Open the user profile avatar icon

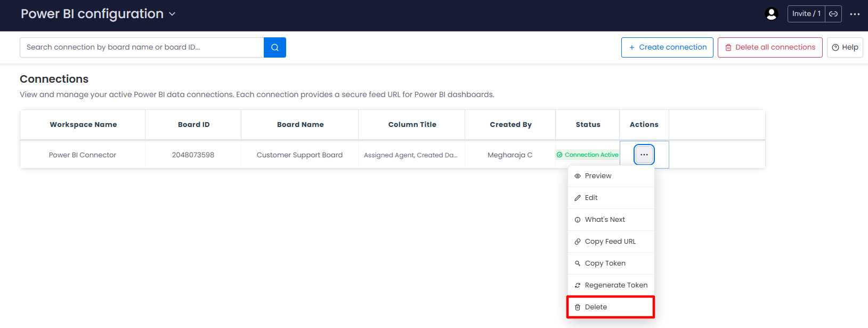771,14
